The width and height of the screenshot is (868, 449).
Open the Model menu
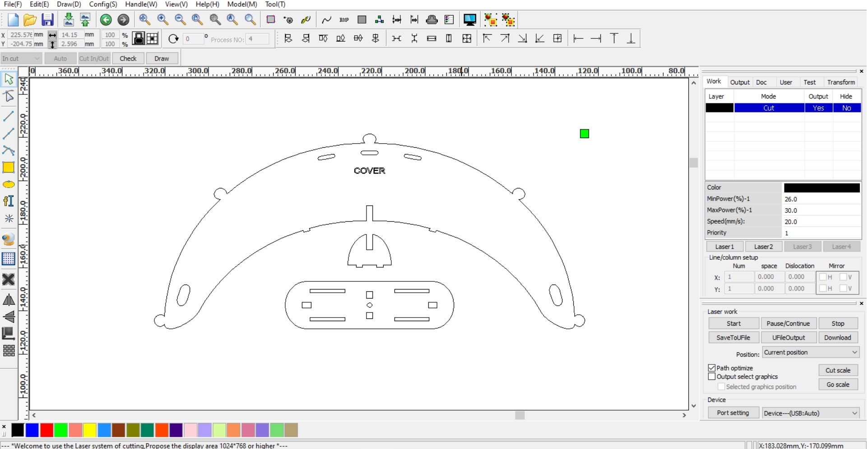242,4
